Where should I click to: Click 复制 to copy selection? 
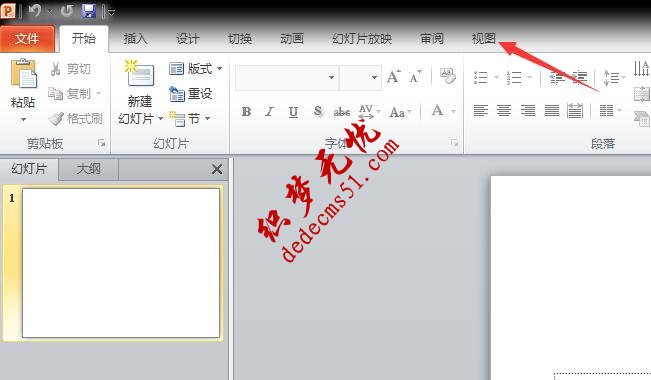[69, 93]
